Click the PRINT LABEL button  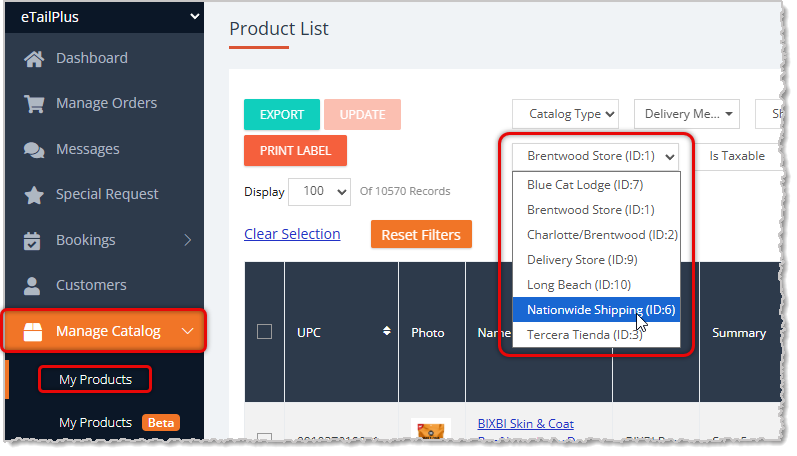pyautogui.click(x=295, y=150)
